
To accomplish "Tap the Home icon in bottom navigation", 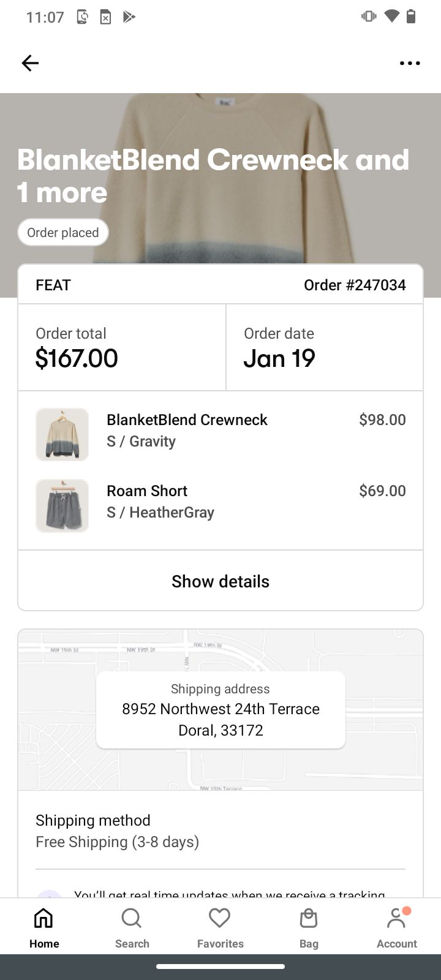I will pyautogui.click(x=44, y=927).
